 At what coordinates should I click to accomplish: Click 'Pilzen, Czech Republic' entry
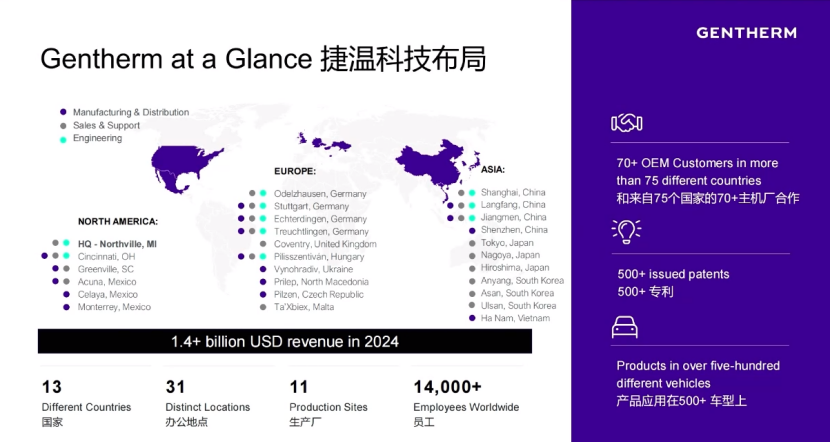(319, 295)
